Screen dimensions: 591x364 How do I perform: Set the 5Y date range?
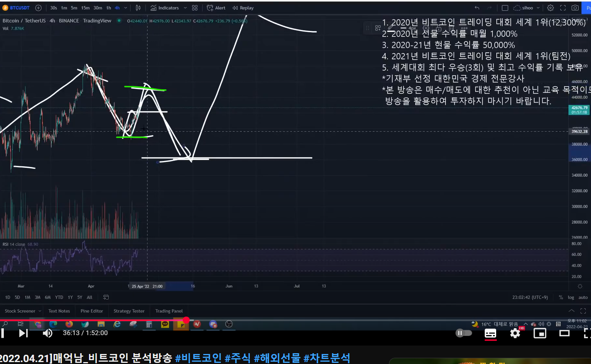click(x=80, y=297)
